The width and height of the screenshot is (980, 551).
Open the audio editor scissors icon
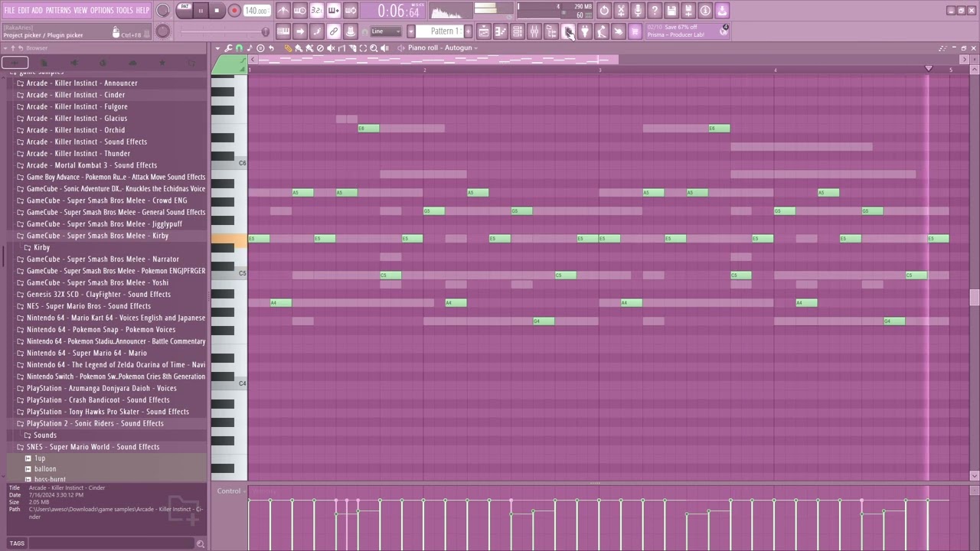tap(621, 11)
